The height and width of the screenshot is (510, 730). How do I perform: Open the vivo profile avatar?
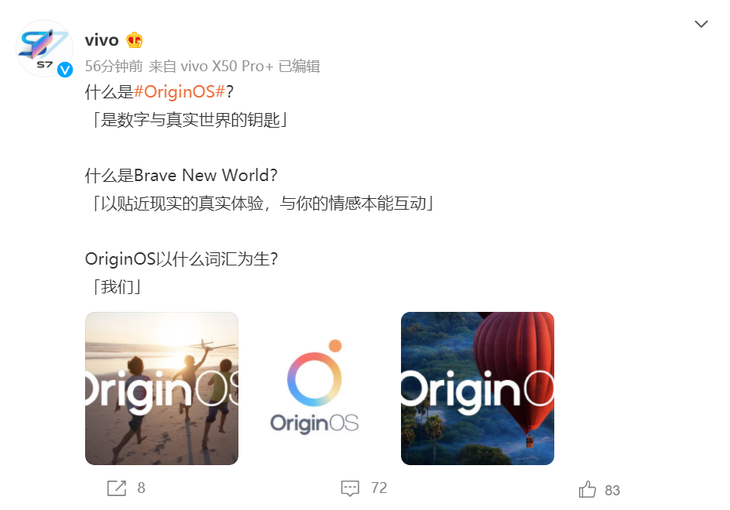tap(44, 48)
